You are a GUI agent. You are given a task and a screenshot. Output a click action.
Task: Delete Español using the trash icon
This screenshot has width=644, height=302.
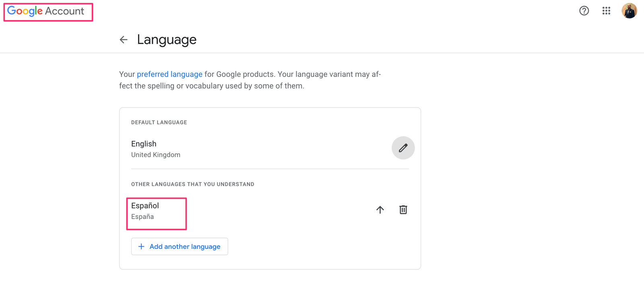[x=403, y=210]
